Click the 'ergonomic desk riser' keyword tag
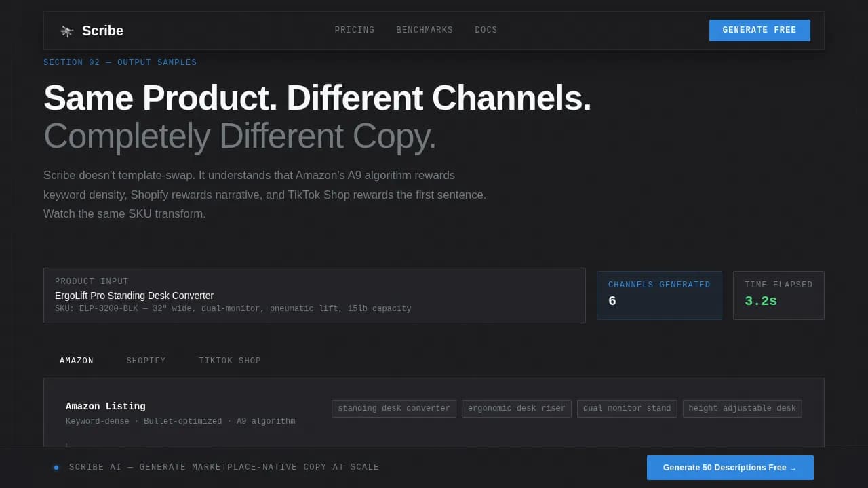This screenshot has width=868, height=488. point(517,408)
